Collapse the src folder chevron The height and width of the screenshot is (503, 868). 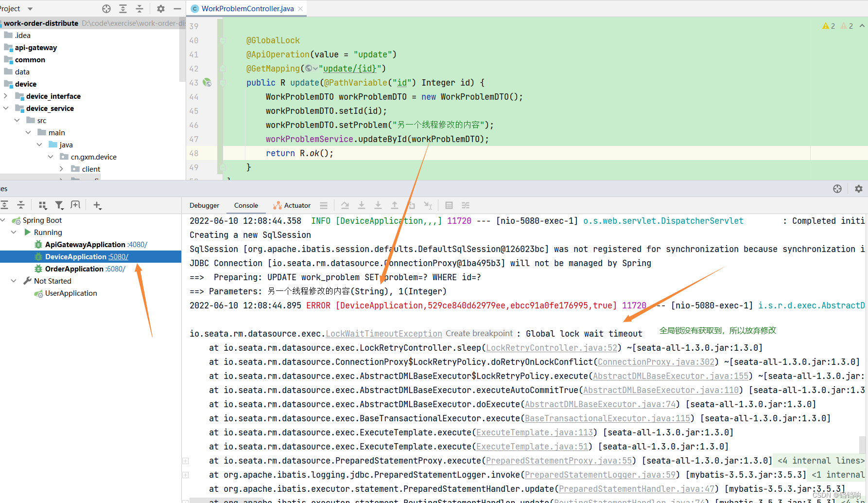click(17, 120)
